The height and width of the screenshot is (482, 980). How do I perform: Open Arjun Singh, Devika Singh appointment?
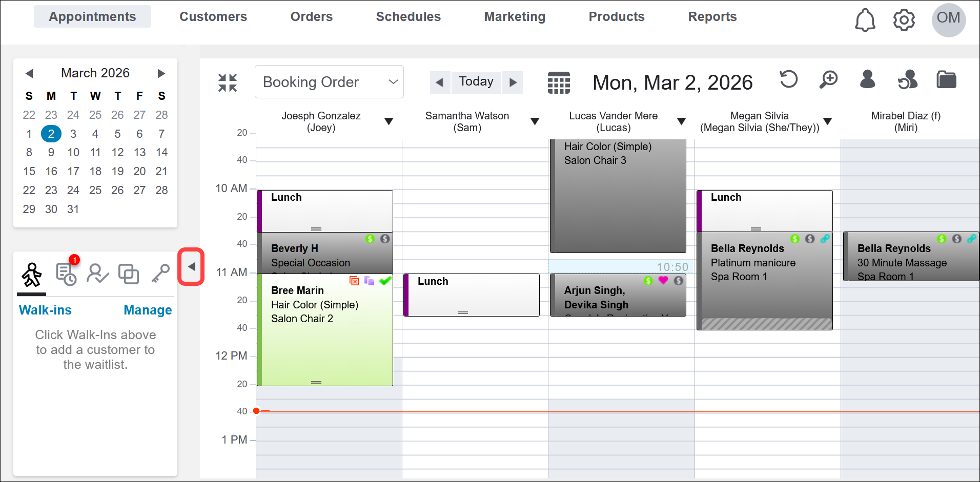point(618,295)
